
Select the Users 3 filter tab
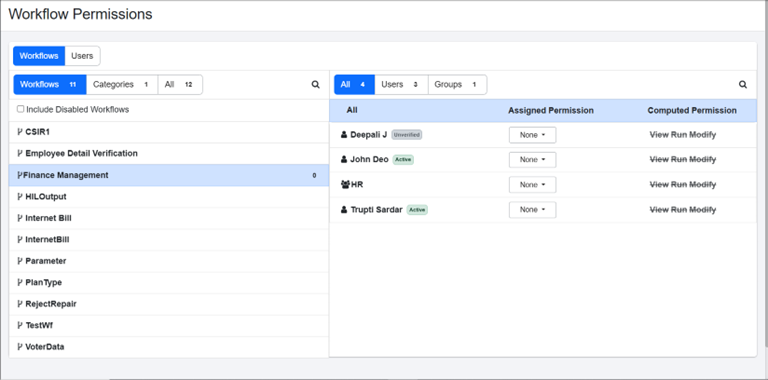pos(401,85)
